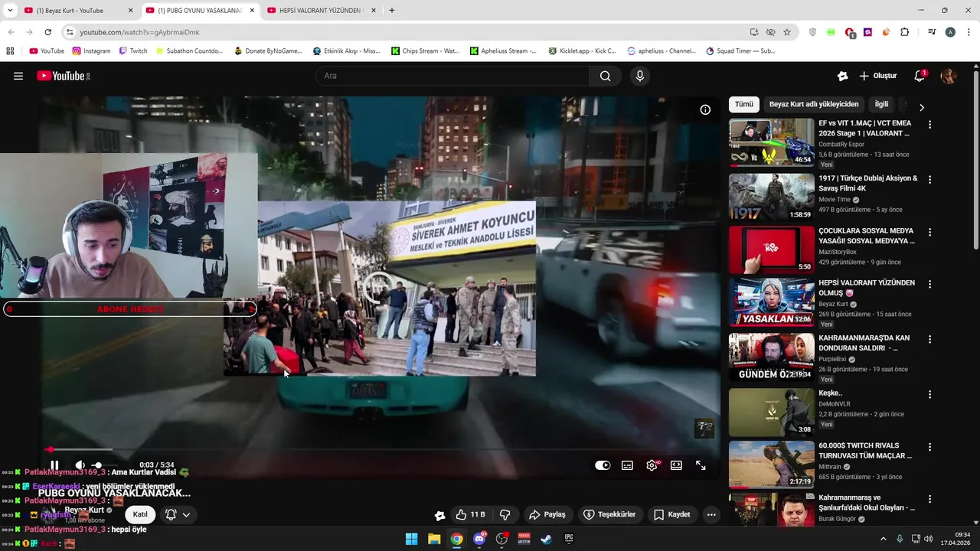Open Chrome extensions puzzle icon
This screenshot has width=980, height=551.
[x=904, y=32]
